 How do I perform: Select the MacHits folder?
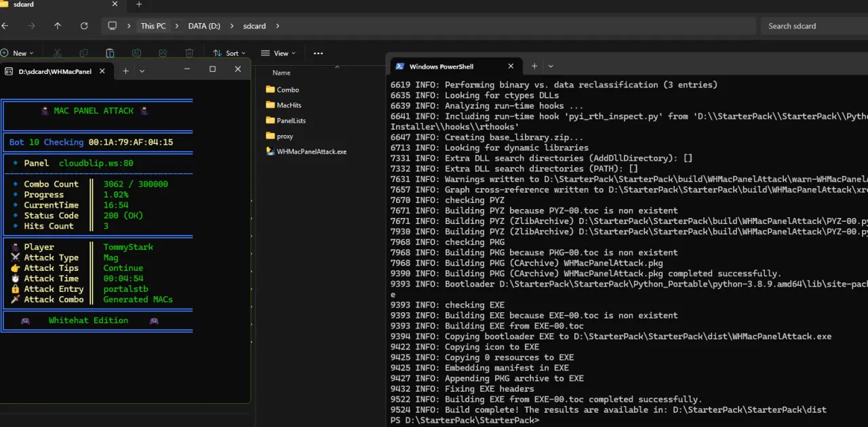pos(289,105)
